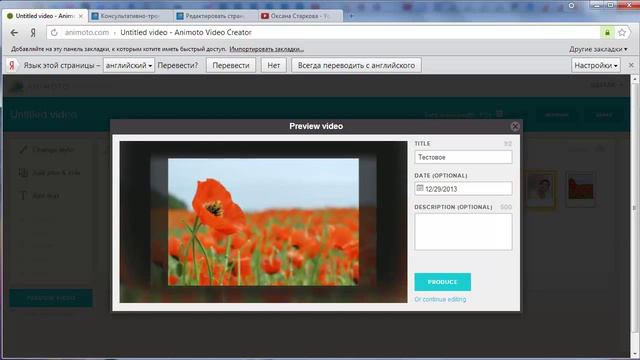Switch to the Оксана Старкова tab
This screenshot has height=360, width=640.
pyautogui.click(x=299, y=16)
